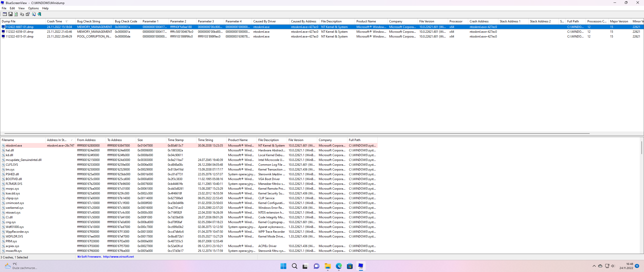This screenshot has width=644, height=272.
Task: Click ntoskrnl.exe+26c747 address cell
Action: pos(61,146)
